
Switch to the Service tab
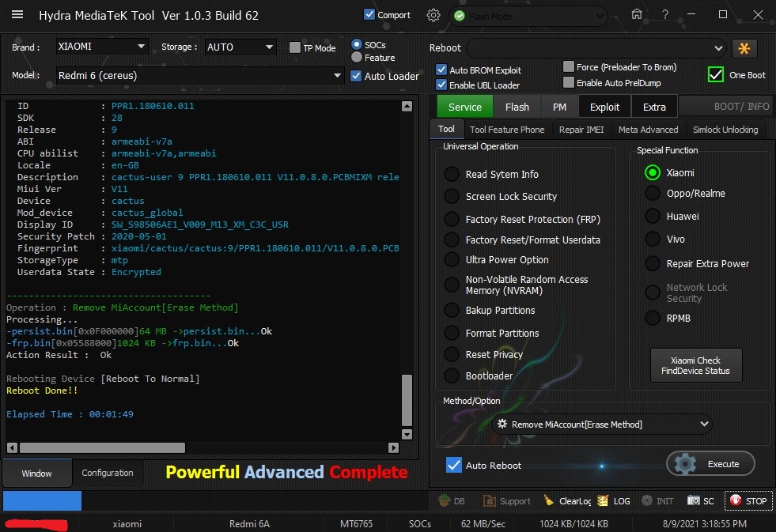coord(464,107)
